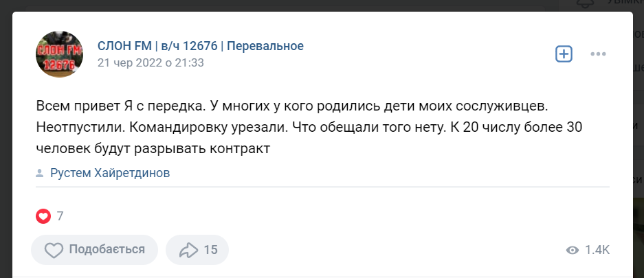Click the 1.4K views counter
The height and width of the screenshot is (278, 644).
(x=597, y=251)
